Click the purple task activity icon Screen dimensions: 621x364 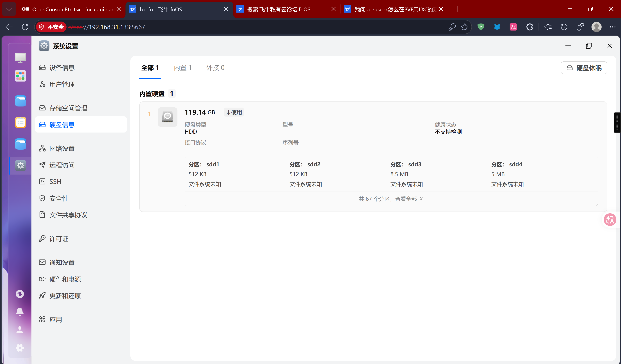pyautogui.click(x=20, y=294)
